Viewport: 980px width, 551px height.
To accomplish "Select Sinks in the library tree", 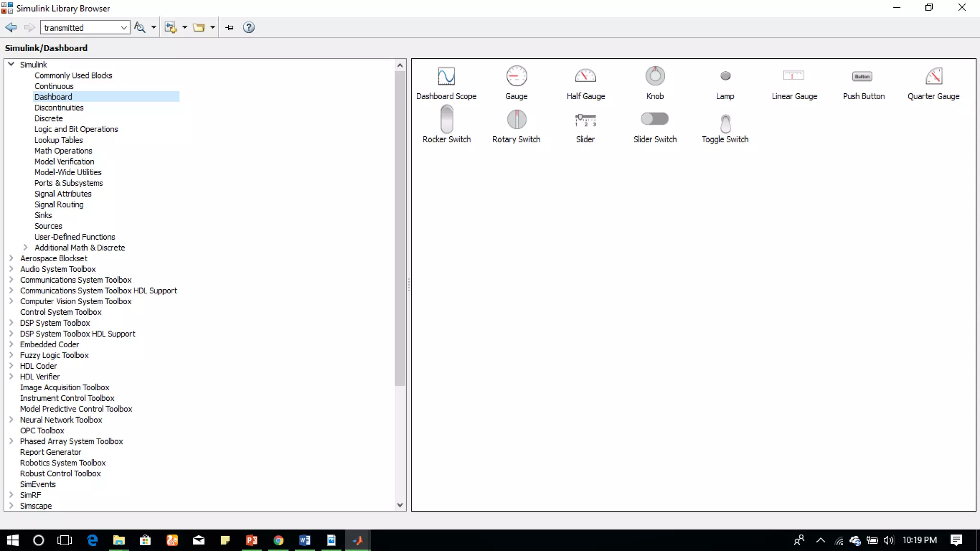I will coord(43,215).
